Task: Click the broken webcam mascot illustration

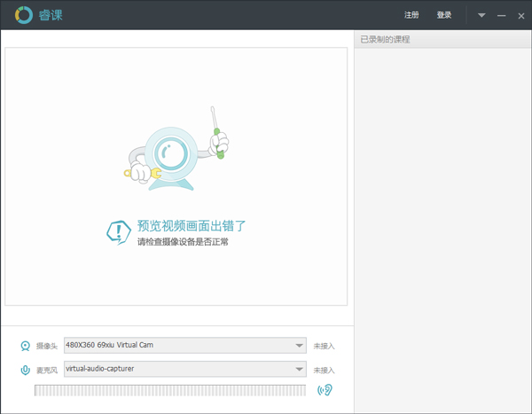Action: click(175, 153)
